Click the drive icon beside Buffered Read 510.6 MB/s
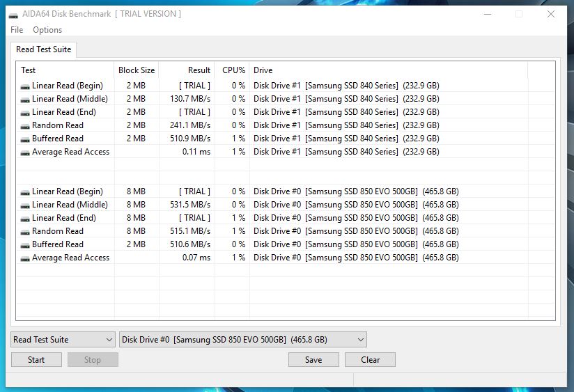This screenshot has height=392, width=574. coord(25,245)
